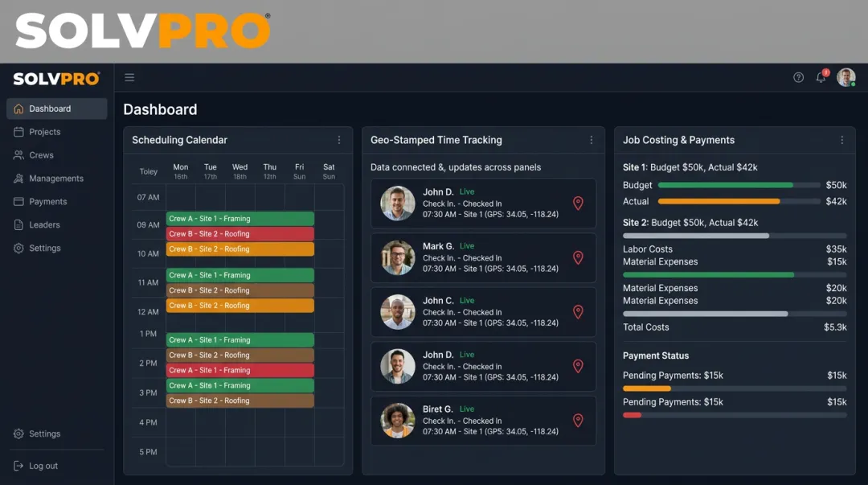The width and height of the screenshot is (868, 485).
Task: Open Job Costing & Payments options menu
Action: (x=842, y=140)
